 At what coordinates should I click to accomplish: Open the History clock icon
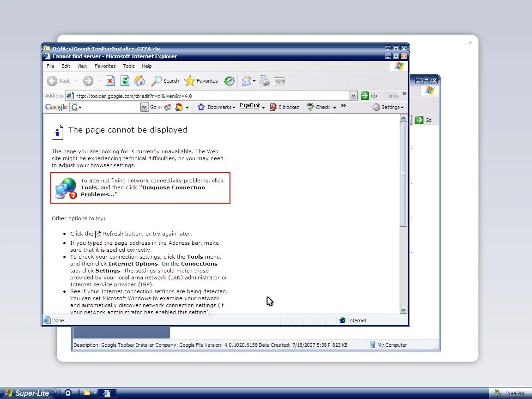[229, 81]
